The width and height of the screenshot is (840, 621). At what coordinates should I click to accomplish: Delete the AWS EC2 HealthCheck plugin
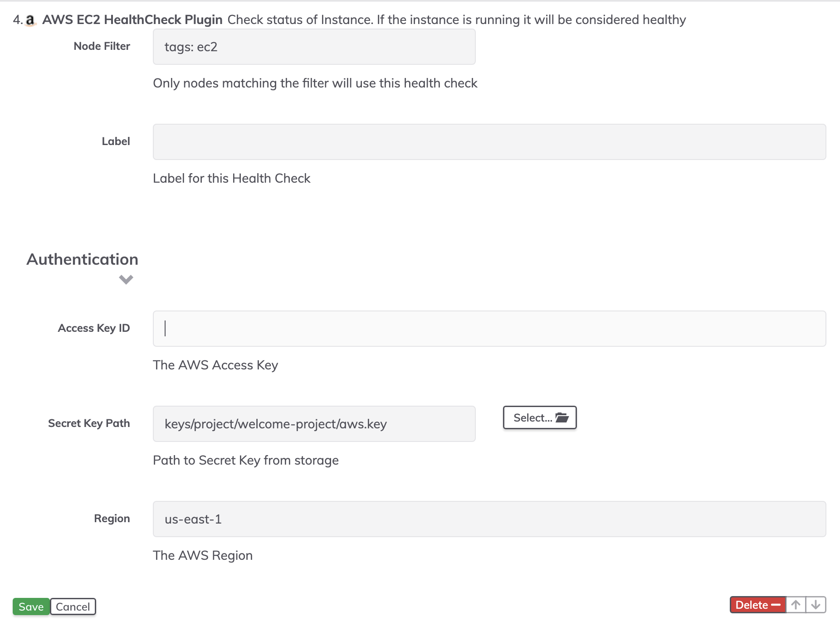tap(757, 605)
